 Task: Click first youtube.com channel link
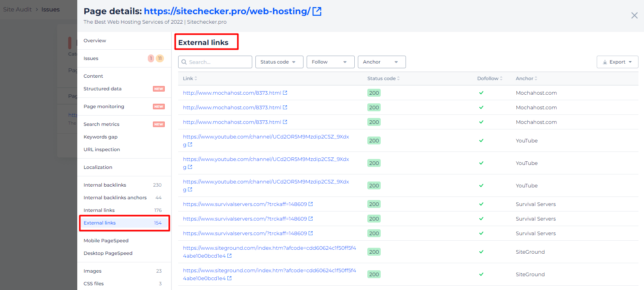[266, 140]
